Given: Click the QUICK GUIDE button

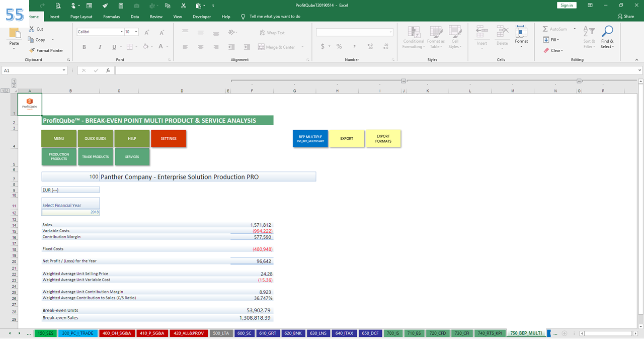Looking at the screenshot, I should tap(95, 138).
